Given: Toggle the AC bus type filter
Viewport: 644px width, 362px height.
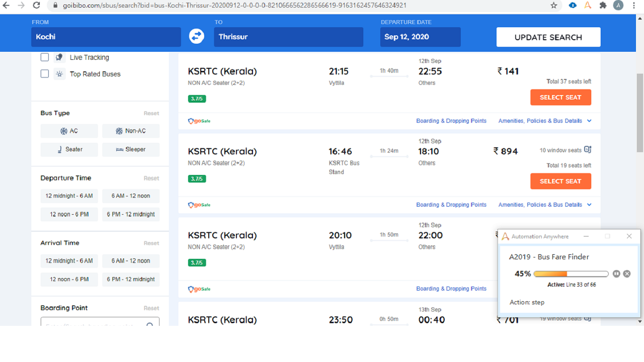Looking at the screenshot, I should [69, 131].
